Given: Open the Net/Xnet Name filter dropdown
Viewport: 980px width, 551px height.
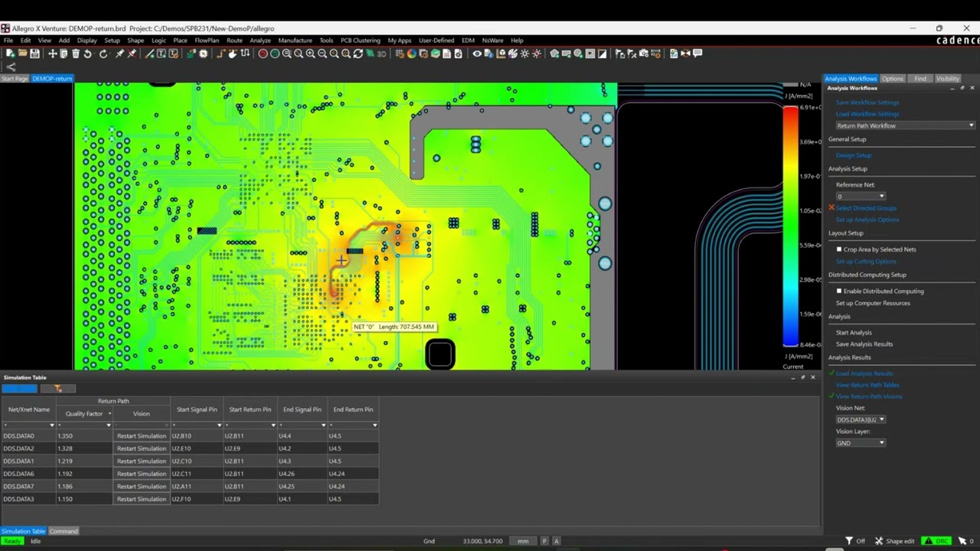Looking at the screenshot, I should tap(52, 425).
